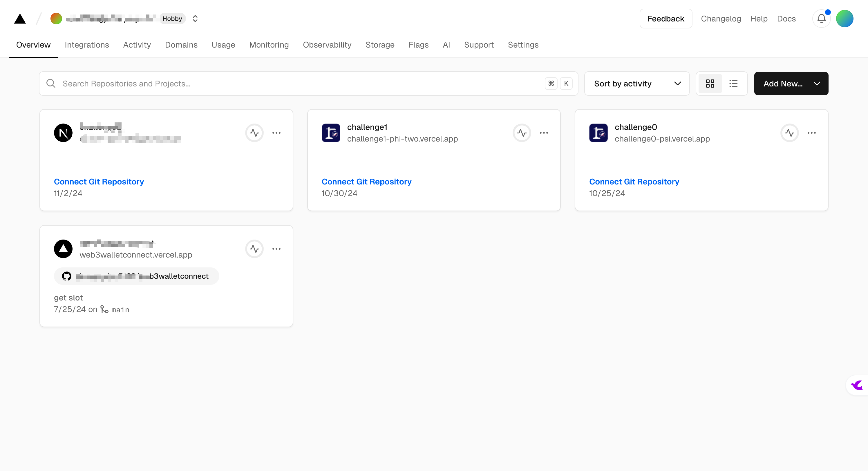The width and height of the screenshot is (868, 471).
Task: Open the purple bird widget at right edge
Action: coord(857,385)
